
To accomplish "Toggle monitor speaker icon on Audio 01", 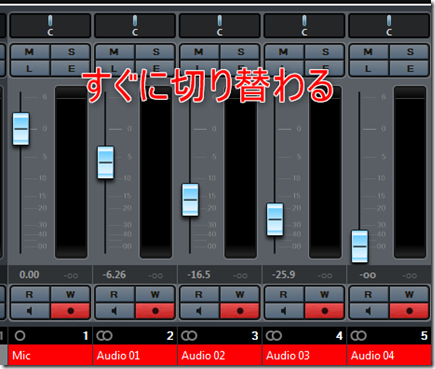I will point(115,311).
